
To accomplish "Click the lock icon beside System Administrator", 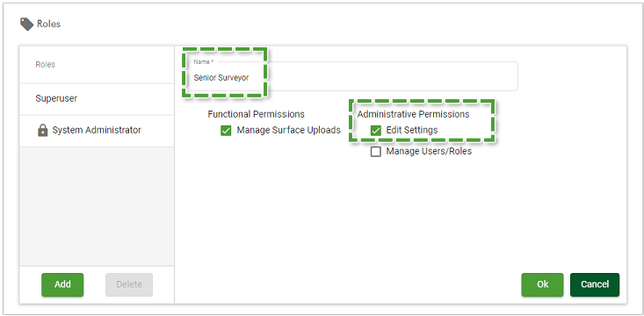I will click(42, 131).
